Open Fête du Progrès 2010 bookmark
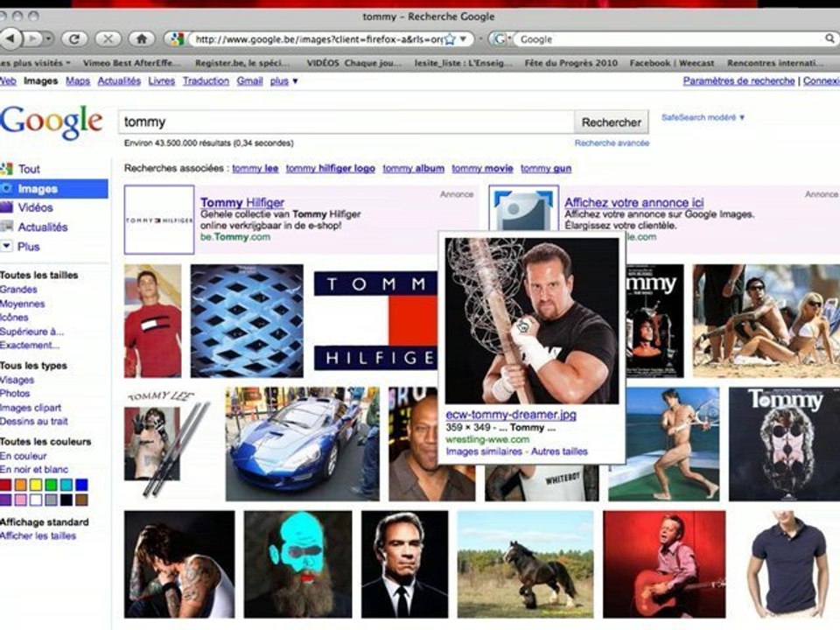This screenshot has width=840, height=630. (570, 63)
